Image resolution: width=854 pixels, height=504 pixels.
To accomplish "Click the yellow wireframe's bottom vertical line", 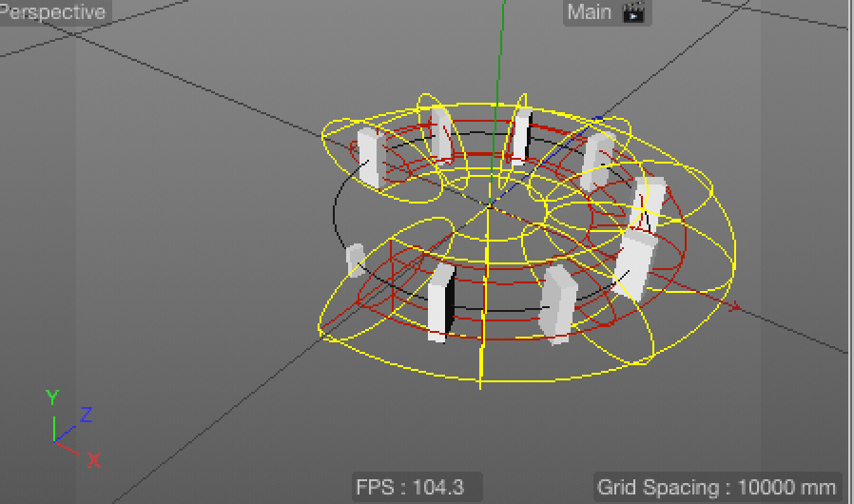I will (481, 366).
